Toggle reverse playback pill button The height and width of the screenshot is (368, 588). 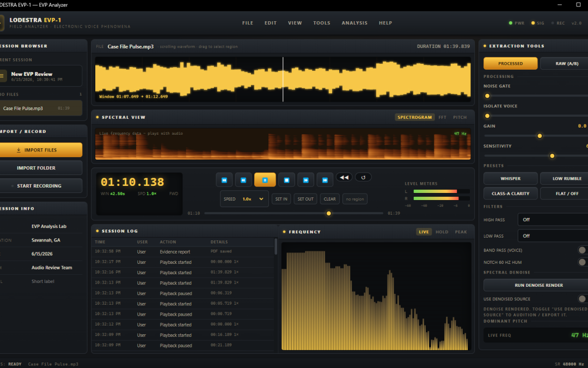coord(344,177)
